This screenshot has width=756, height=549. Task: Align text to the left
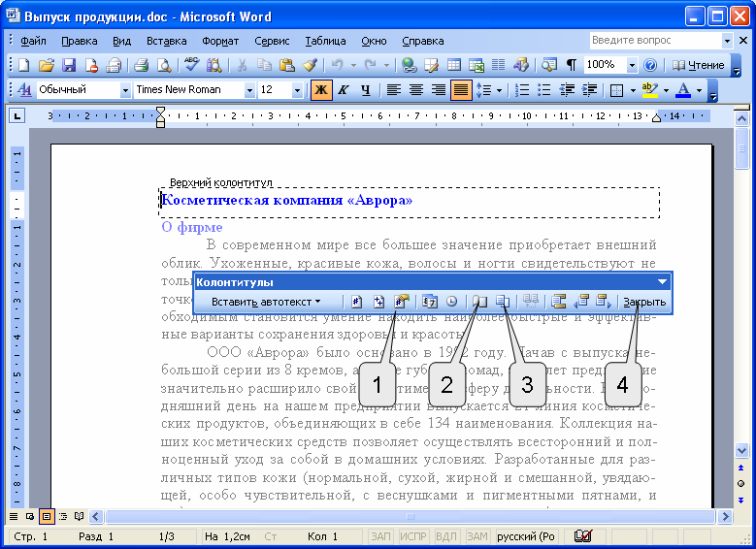pos(393,89)
